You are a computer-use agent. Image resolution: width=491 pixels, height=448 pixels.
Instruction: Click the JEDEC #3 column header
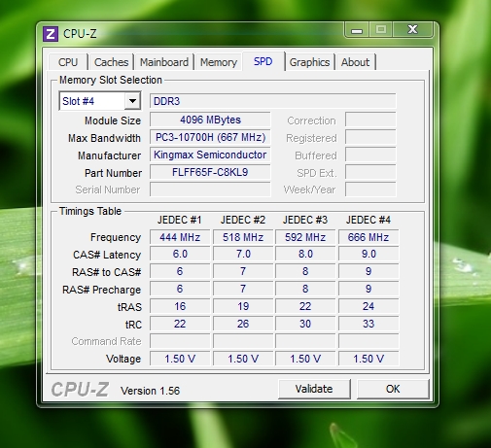(305, 220)
